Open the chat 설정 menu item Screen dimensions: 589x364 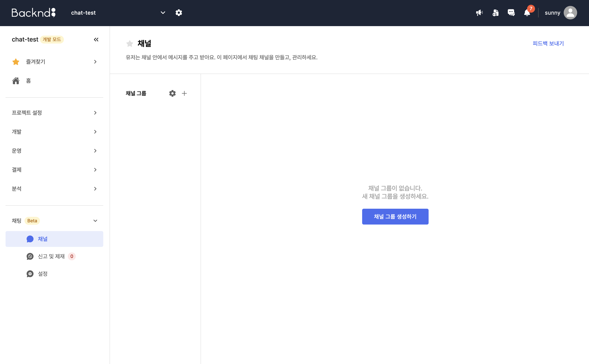click(43, 274)
